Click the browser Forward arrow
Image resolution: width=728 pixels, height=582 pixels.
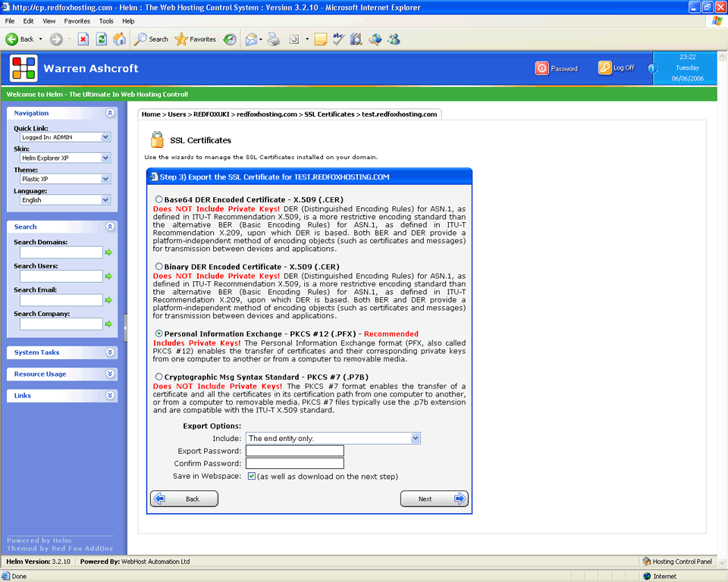pos(56,39)
